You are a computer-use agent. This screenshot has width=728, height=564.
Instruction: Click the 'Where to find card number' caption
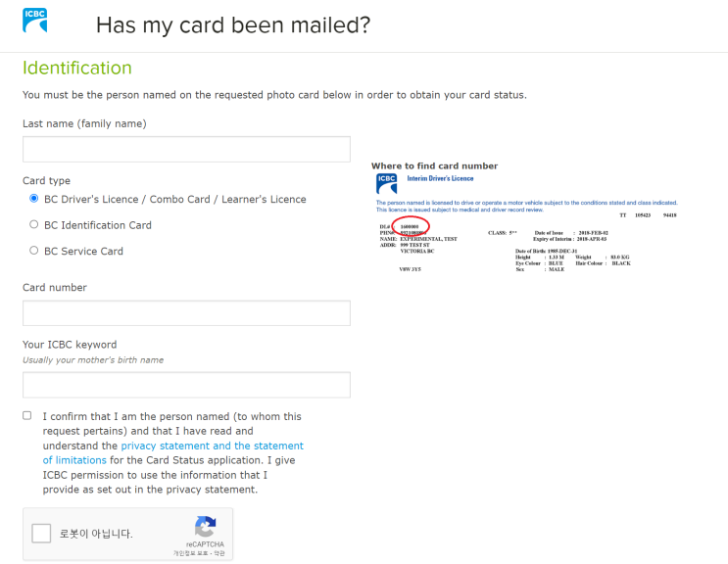click(x=434, y=166)
